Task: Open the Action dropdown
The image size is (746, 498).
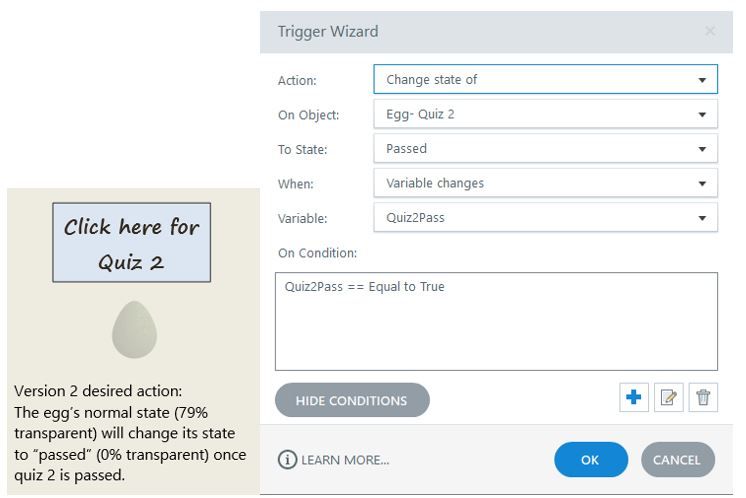Action: click(545, 80)
